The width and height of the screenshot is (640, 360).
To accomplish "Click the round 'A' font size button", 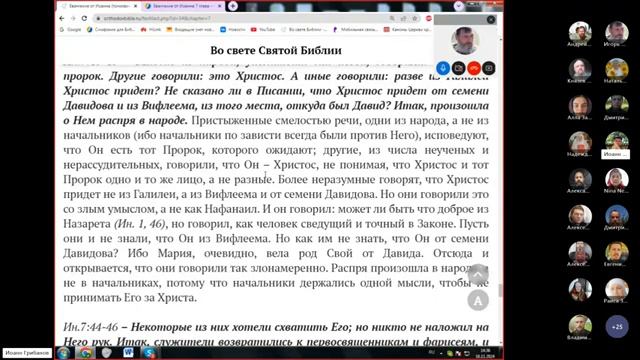I will tap(478, 300).
